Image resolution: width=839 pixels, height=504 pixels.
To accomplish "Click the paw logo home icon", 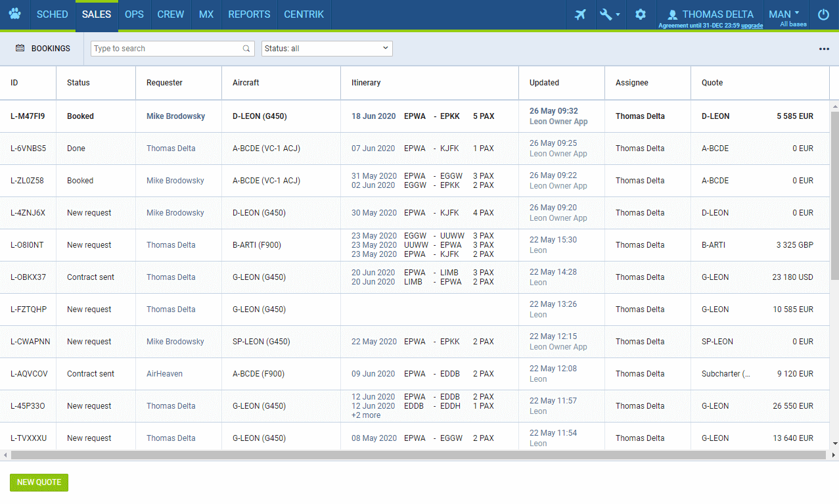I will [x=14, y=14].
